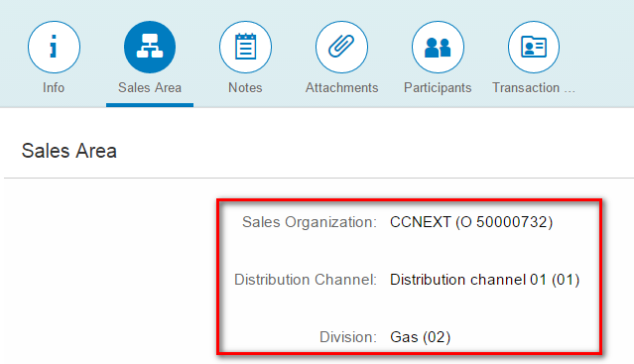Select the Sales Area tab label

pyautogui.click(x=150, y=87)
